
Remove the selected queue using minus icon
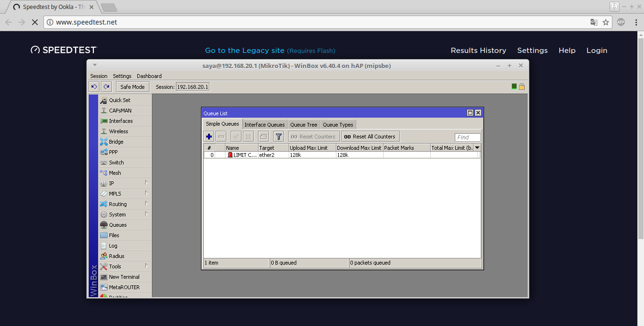click(221, 136)
